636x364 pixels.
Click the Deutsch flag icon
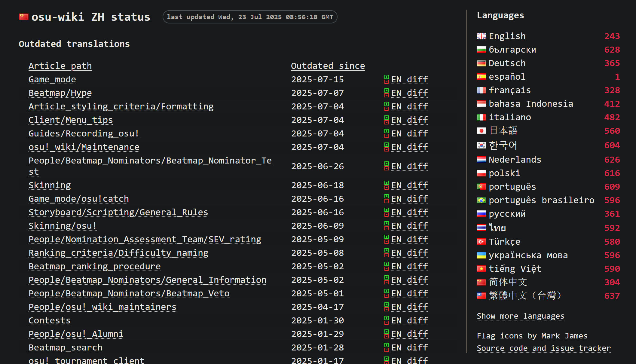pyautogui.click(x=481, y=63)
